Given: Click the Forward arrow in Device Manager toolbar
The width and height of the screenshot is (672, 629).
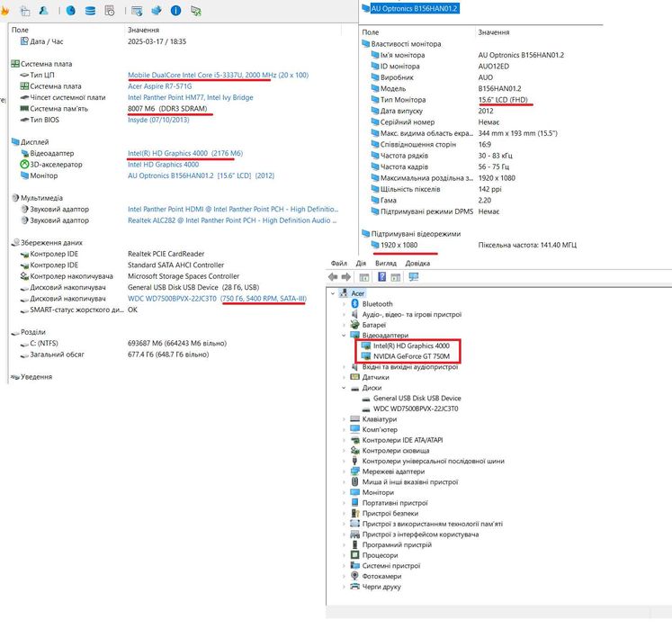Looking at the screenshot, I should 346,277.
